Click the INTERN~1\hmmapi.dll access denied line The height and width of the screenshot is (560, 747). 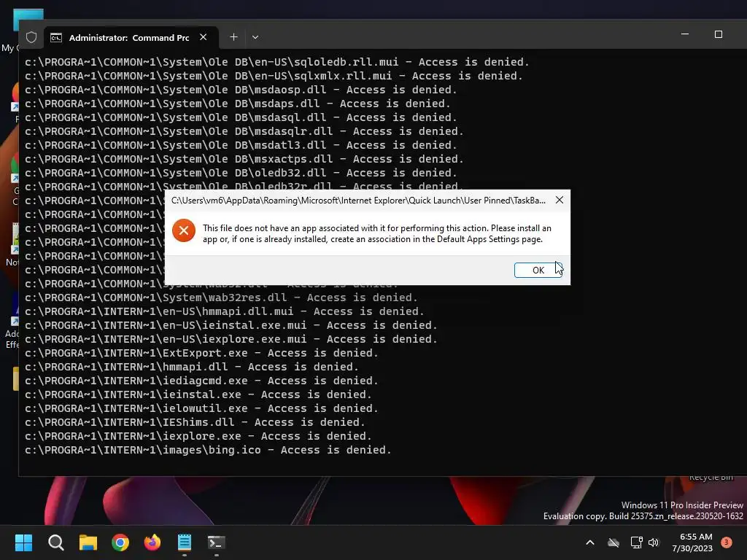coord(192,367)
